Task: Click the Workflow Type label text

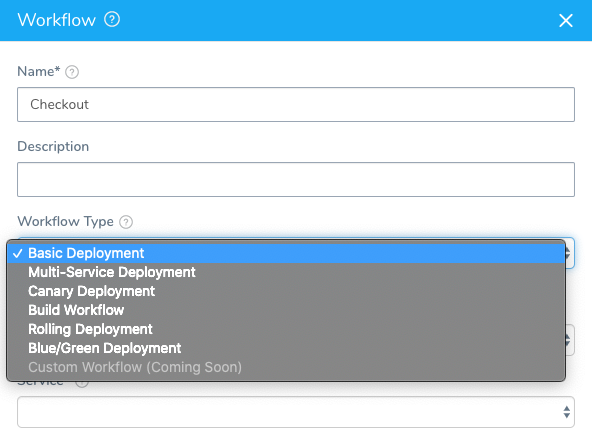Action: [x=65, y=222]
